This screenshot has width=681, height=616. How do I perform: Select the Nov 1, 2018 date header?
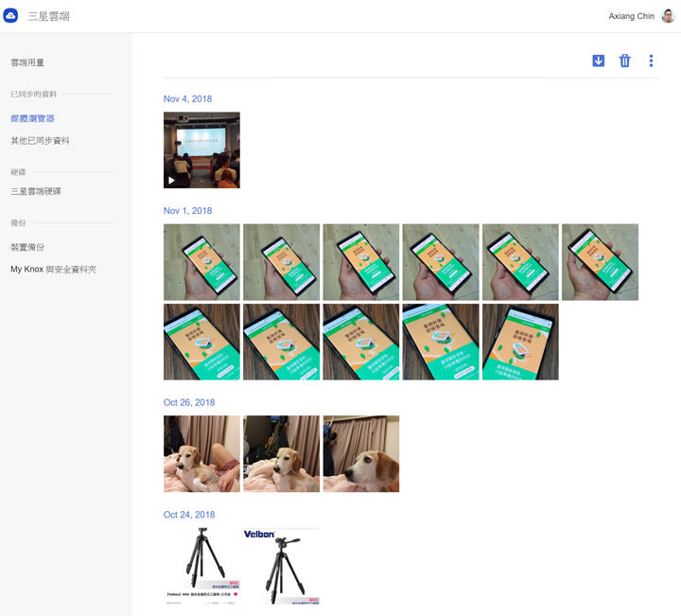coord(187,210)
